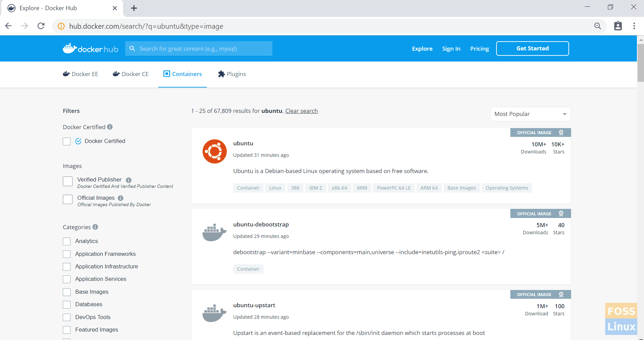The image size is (644, 340).
Task: Tick the Application Frameworks checkbox
Action: 67,254
